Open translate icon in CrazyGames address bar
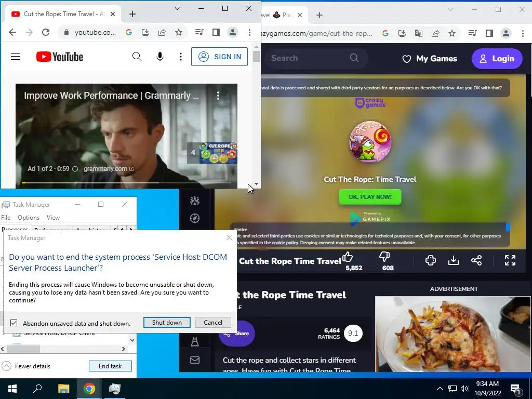Image resolution: width=532 pixels, height=399 pixels. click(419, 33)
